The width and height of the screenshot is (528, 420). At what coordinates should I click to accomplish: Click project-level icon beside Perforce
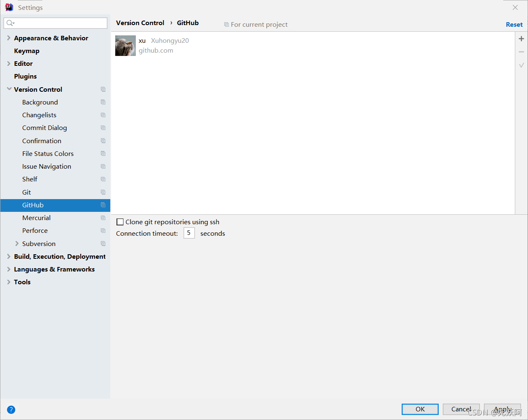103,230
